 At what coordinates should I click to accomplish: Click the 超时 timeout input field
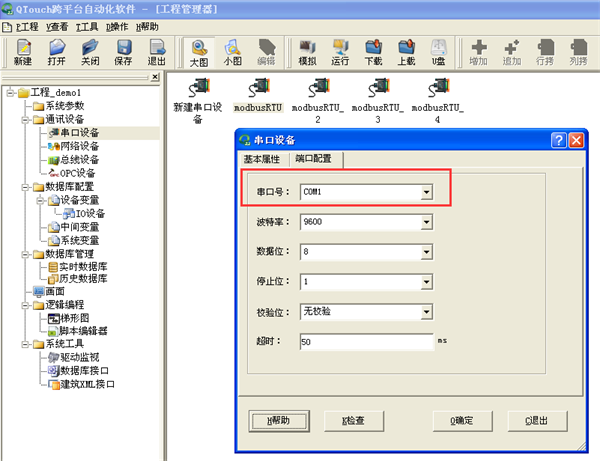(x=367, y=342)
